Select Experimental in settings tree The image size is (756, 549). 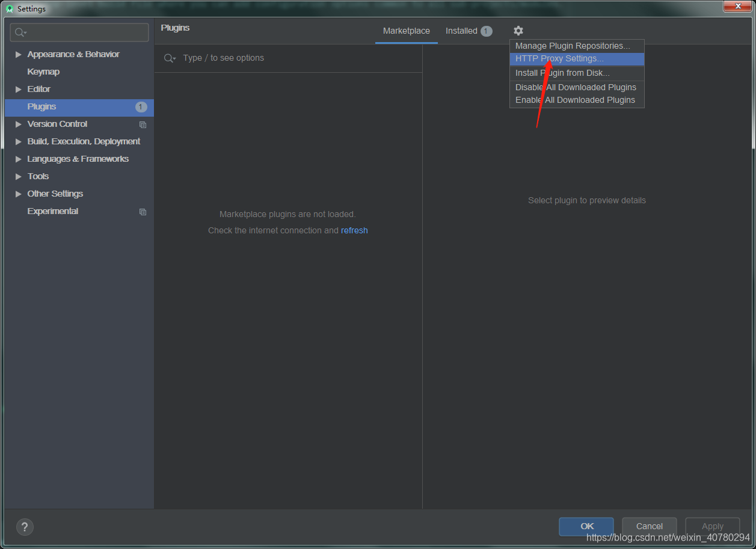(x=53, y=211)
